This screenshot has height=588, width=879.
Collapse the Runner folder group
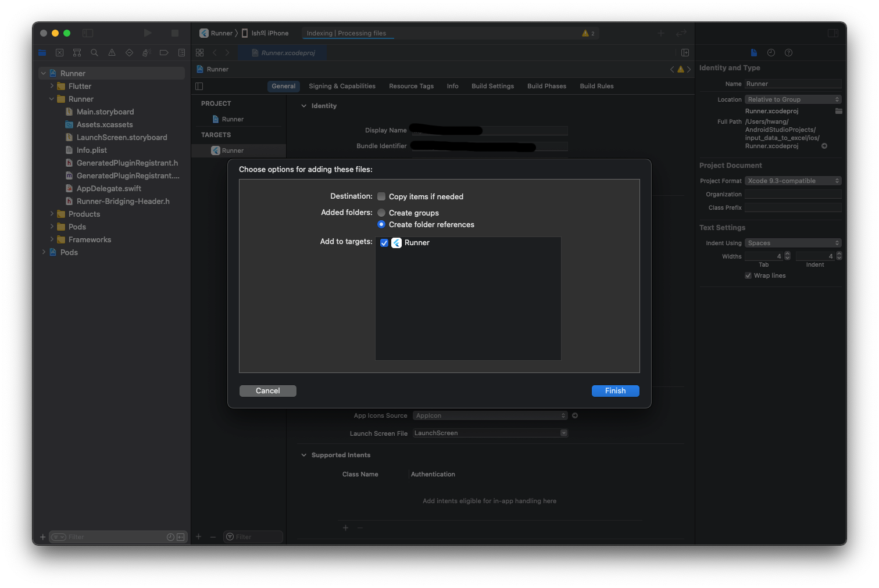click(51, 99)
